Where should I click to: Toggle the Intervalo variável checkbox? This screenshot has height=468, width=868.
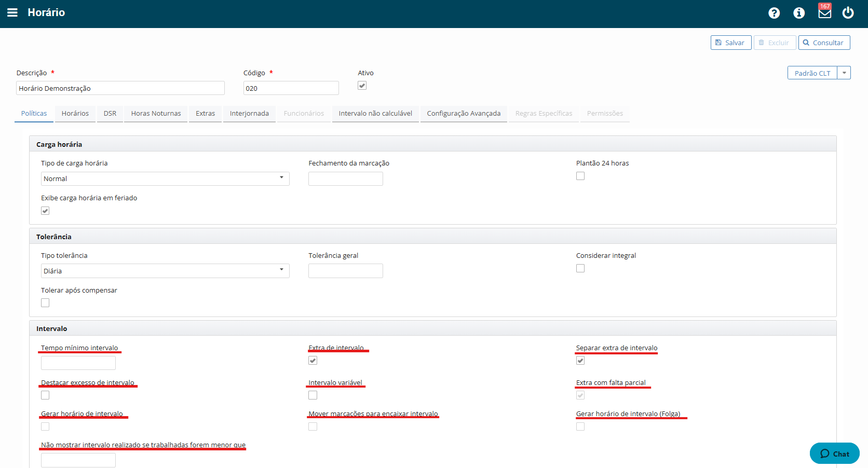(313, 395)
